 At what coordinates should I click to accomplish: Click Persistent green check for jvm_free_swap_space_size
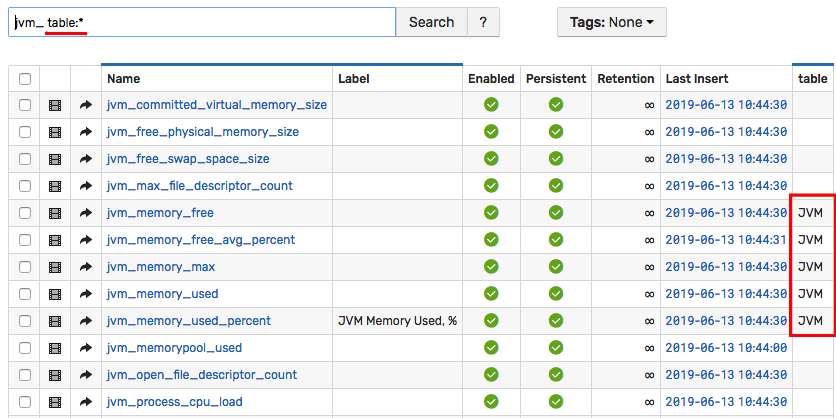click(x=556, y=159)
